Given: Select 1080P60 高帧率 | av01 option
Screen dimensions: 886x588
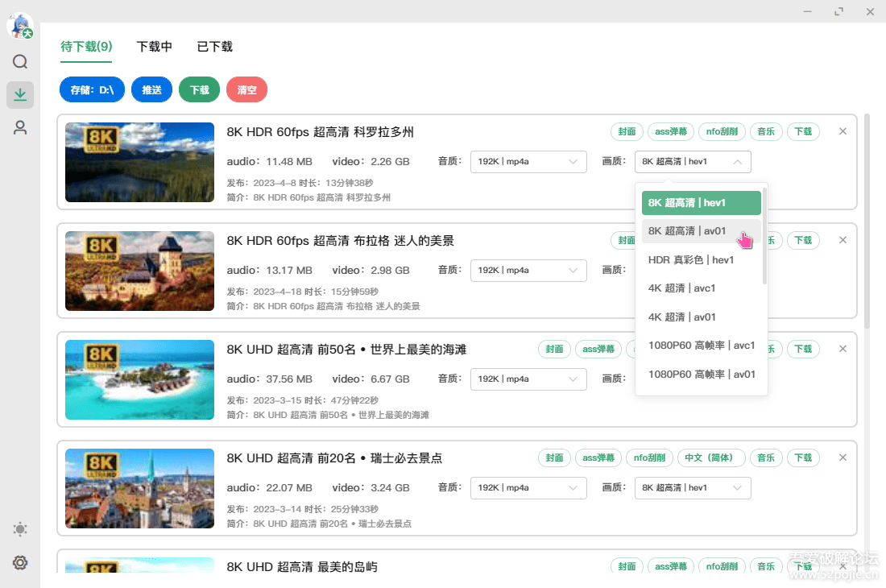Looking at the screenshot, I should point(702,374).
